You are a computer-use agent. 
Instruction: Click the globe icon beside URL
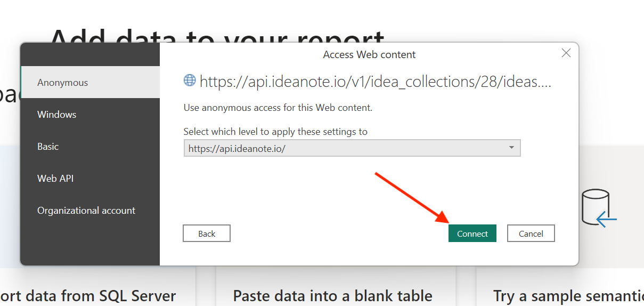[190, 80]
